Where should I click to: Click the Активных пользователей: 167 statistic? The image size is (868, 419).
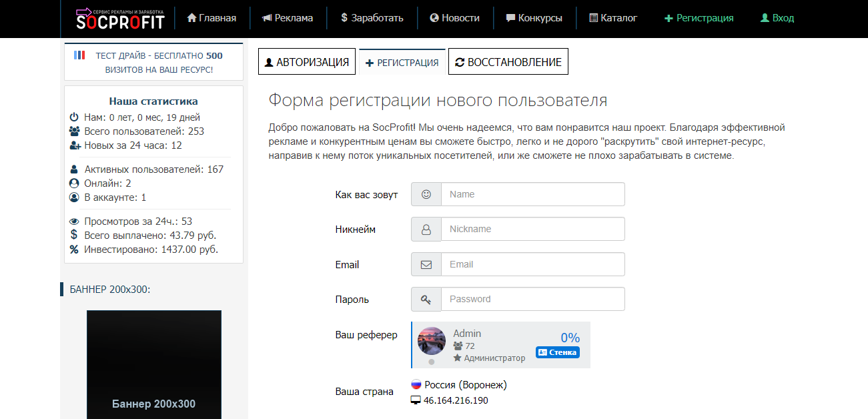click(x=154, y=169)
